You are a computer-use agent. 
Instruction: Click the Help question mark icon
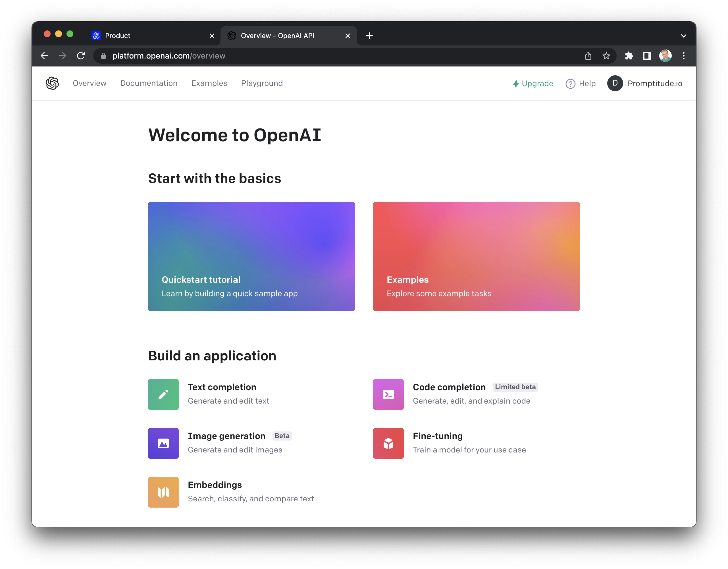point(570,84)
